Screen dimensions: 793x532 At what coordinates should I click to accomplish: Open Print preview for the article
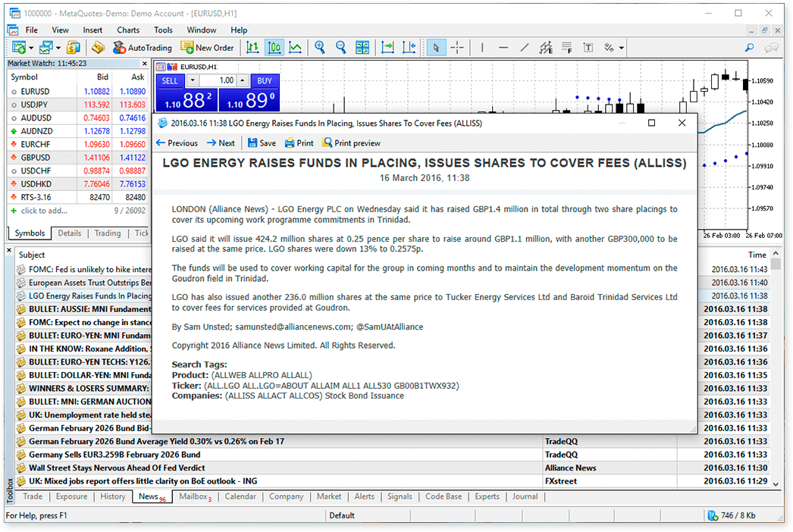click(x=352, y=143)
